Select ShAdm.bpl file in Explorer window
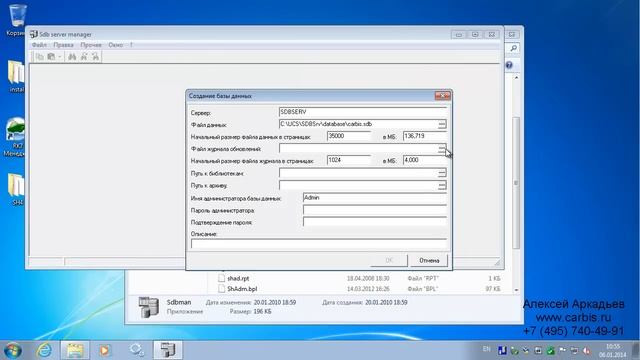 tap(242, 289)
